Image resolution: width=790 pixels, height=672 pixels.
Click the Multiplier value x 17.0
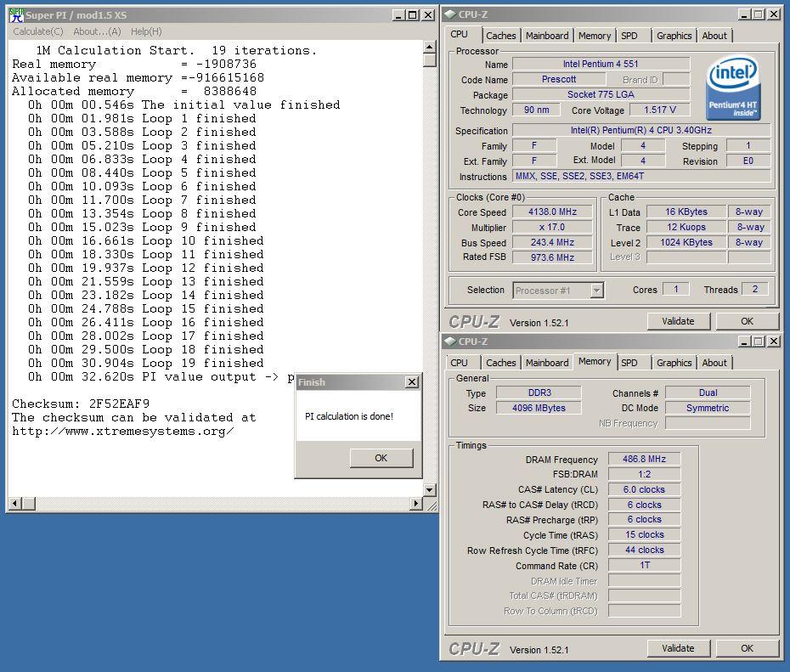tap(552, 227)
